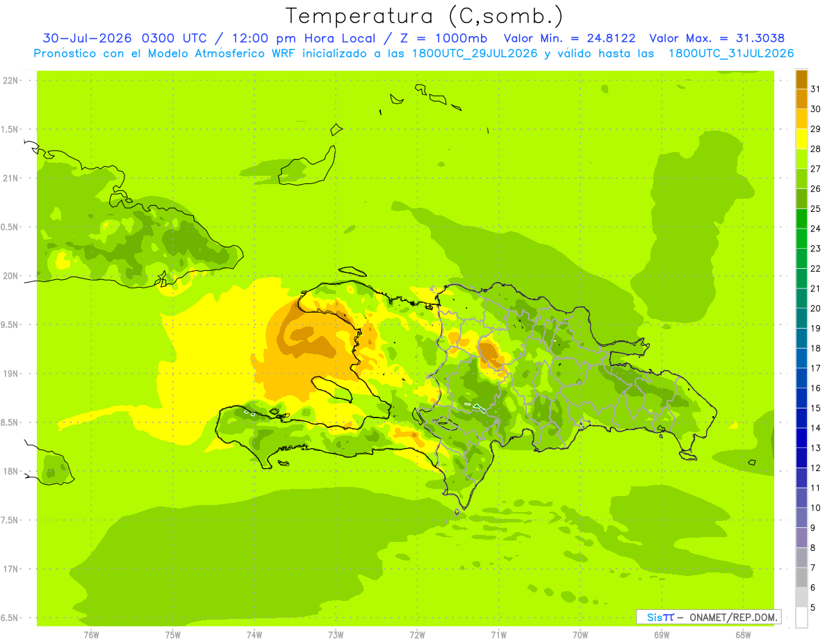Click the '71W' longitude axis label

(498, 635)
